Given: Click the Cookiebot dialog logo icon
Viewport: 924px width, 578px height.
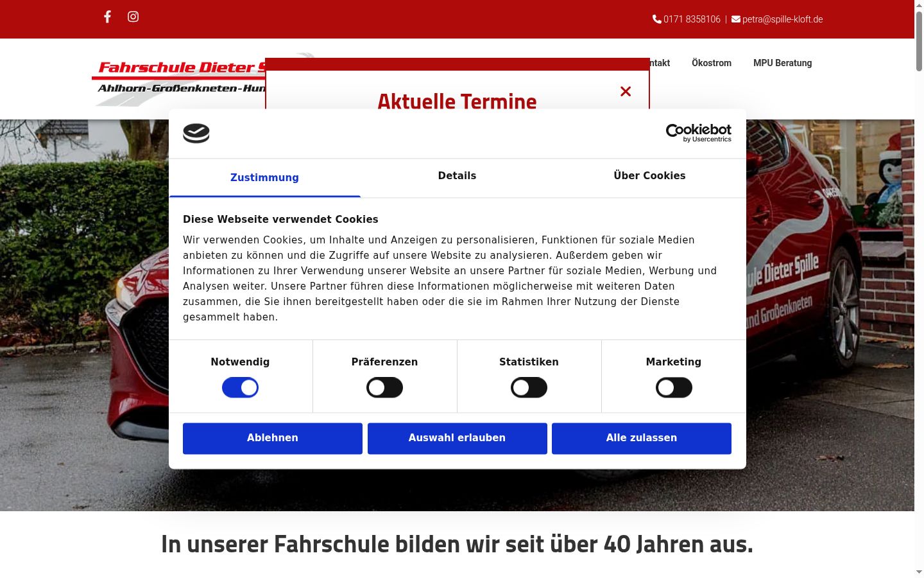Looking at the screenshot, I should tap(196, 133).
